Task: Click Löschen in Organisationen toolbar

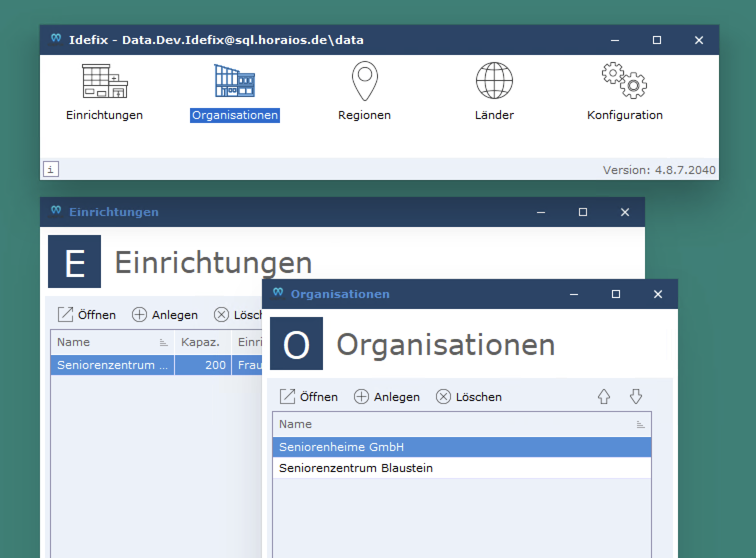Action: [469, 397]
